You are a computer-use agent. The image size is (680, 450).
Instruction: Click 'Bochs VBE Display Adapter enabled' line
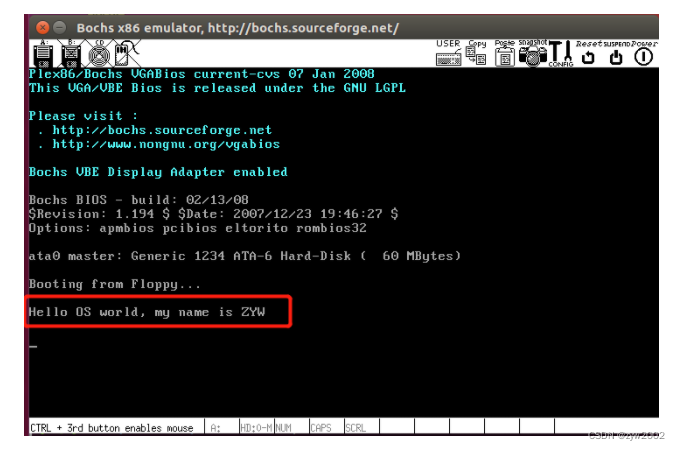pyautogui.click(x=158, y=172)
